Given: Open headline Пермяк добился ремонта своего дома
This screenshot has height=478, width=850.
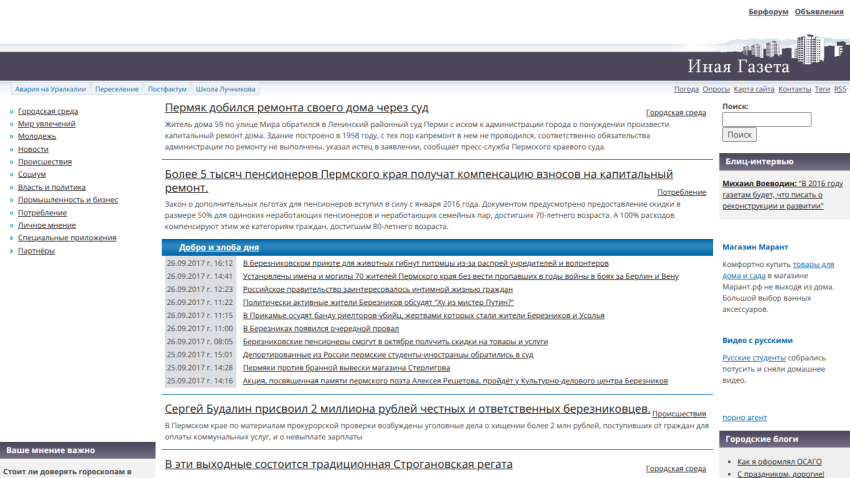Looking at the screenshot, I should pyautogui.click(x=297, y=108).
